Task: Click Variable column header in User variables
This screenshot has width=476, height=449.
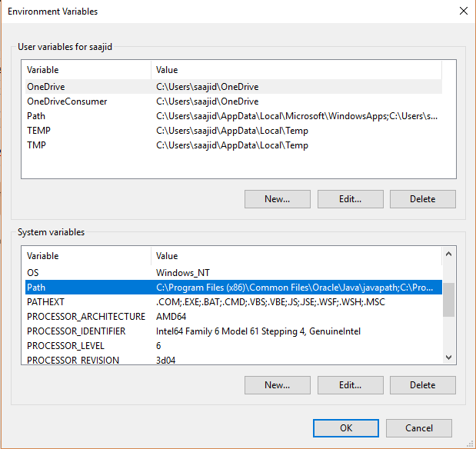Action: coord(86,70)
